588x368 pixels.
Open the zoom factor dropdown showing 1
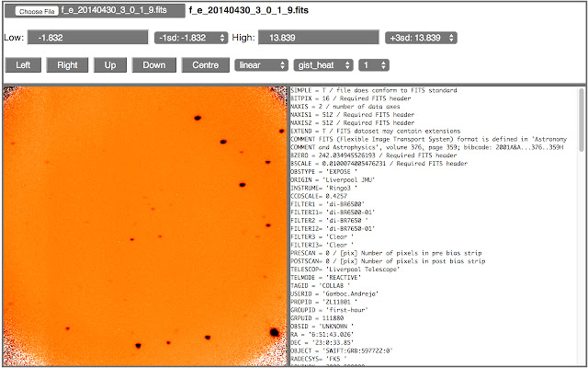(373, 65)
